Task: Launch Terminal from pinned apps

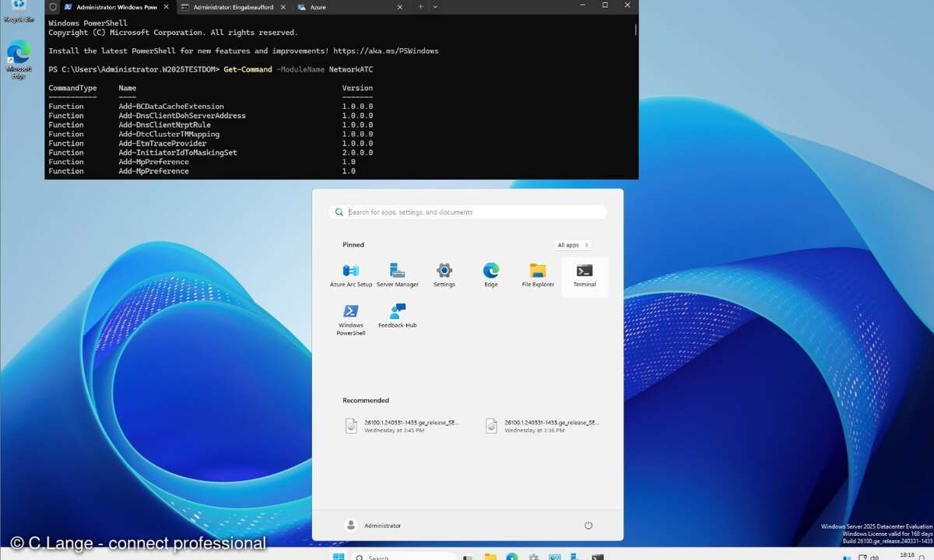Action: [x=585, y=275]
